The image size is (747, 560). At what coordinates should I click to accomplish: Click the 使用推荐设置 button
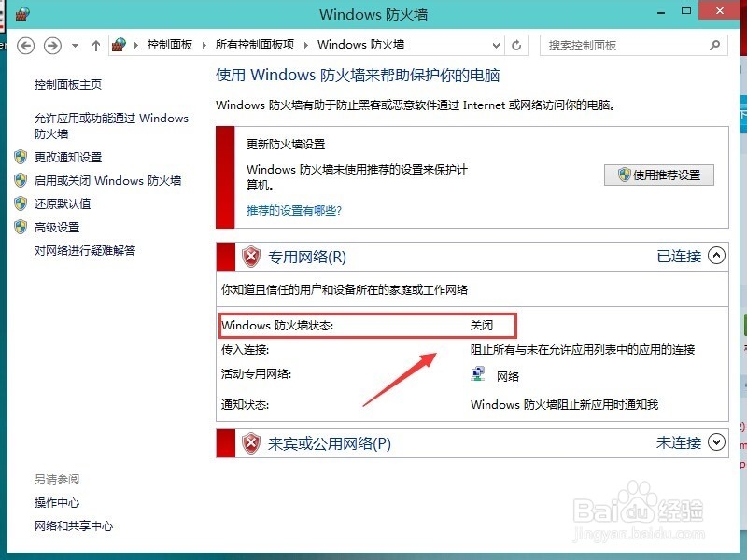pyautogui.click(x=659, y=175)
